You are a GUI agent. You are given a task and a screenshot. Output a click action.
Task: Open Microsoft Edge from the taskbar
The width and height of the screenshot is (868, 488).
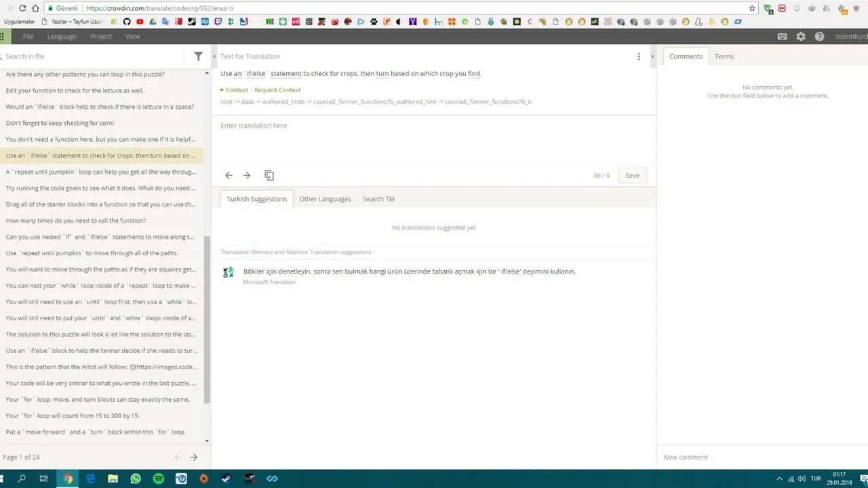tap(90, 478)
